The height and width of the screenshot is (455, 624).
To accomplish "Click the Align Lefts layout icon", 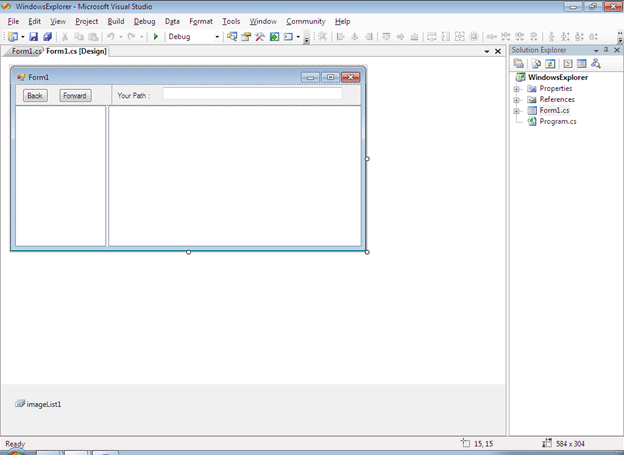I will pos(340,37).
